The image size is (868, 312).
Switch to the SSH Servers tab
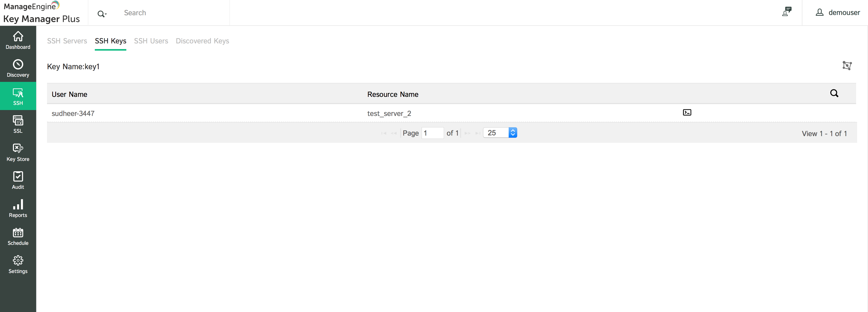(x=67, y=41)
